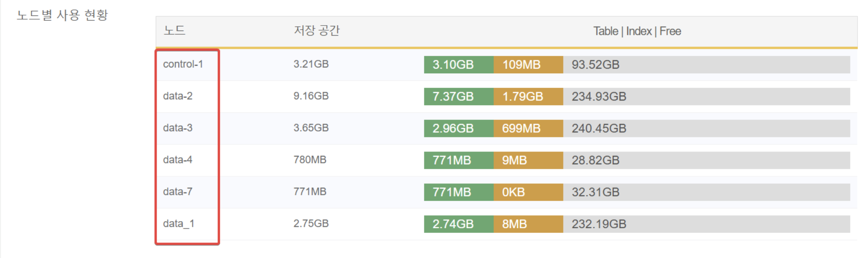Click the 7.37GB table bar for data-2
This screenshot has width=868, height=258.
pyautogui.click(x=459, y=96)
